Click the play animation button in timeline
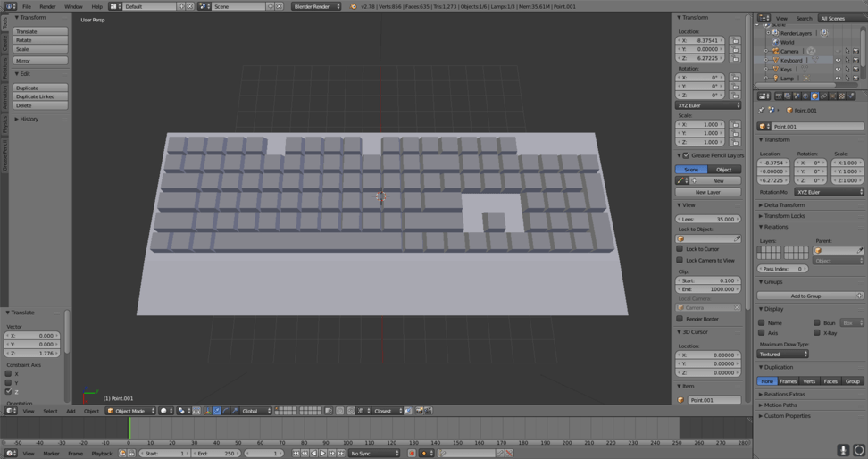This screenshot has height=459, width=868. pos(323,454)
